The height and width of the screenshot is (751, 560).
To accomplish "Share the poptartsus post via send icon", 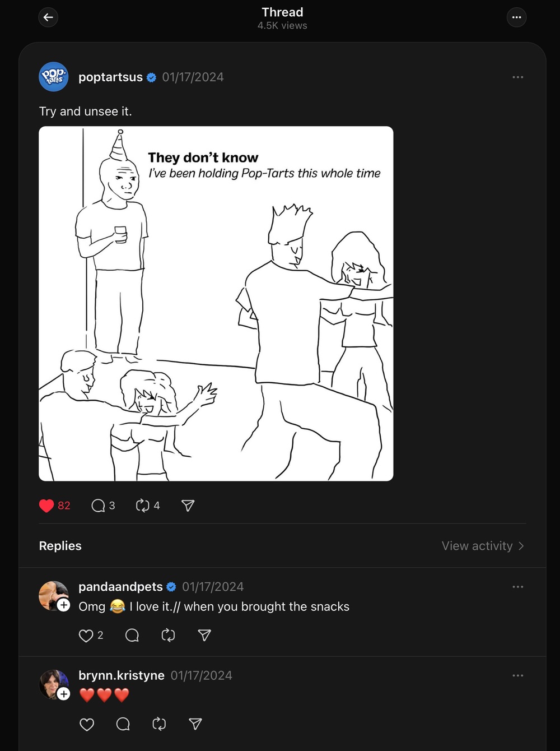I will pyautogui.click(x=188, y=506).
